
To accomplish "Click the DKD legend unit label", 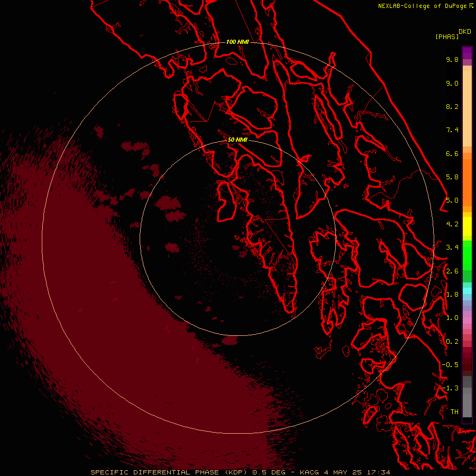I will (x=465, y=32).
